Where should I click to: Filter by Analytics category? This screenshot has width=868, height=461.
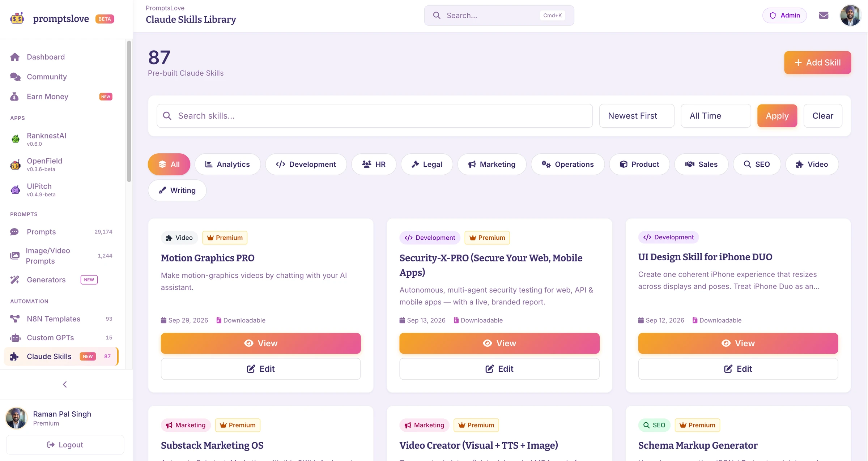pyautogui.click(x=227, y=164)
